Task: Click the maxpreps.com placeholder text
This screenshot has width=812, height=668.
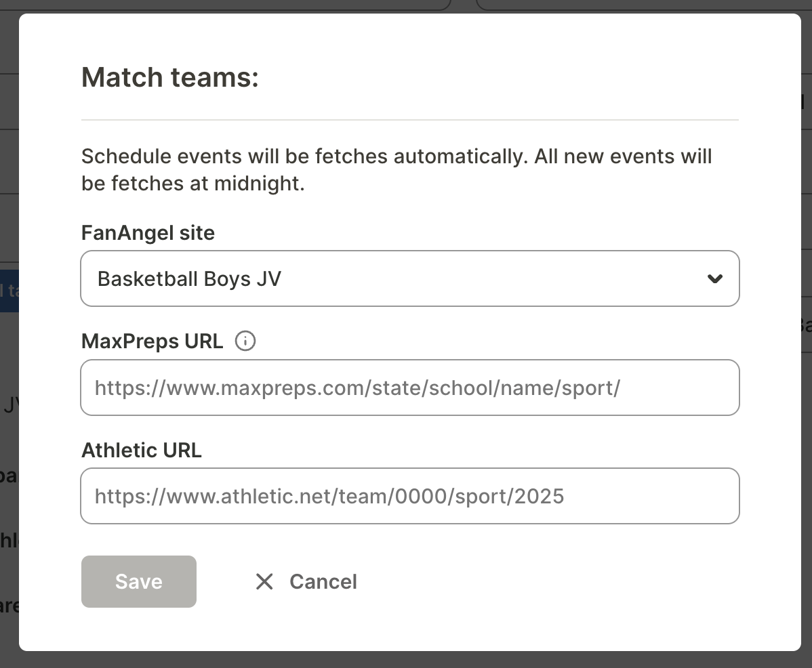Action: (x=357, y=388)
